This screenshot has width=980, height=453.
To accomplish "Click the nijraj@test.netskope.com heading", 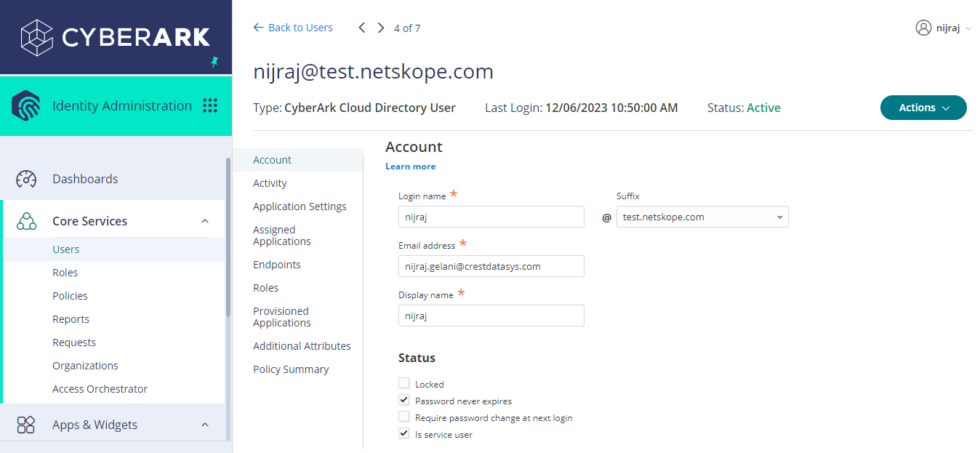I will (x=373, y=71).
